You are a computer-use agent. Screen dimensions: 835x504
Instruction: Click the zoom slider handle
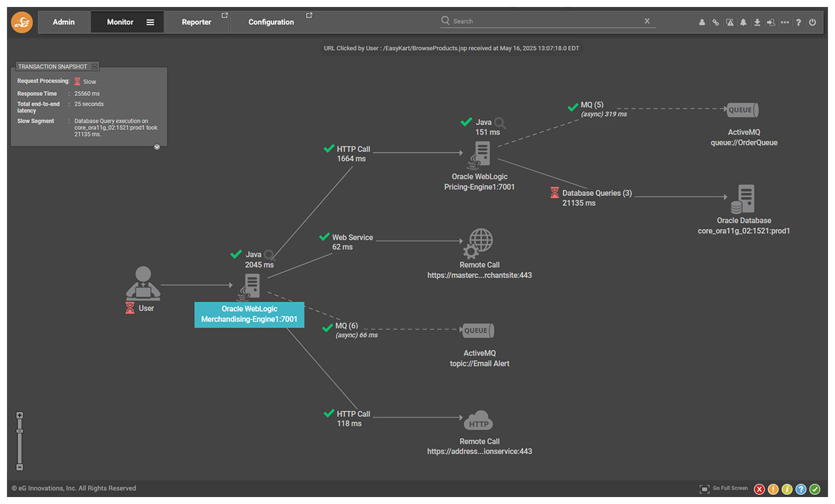(19, 432)
